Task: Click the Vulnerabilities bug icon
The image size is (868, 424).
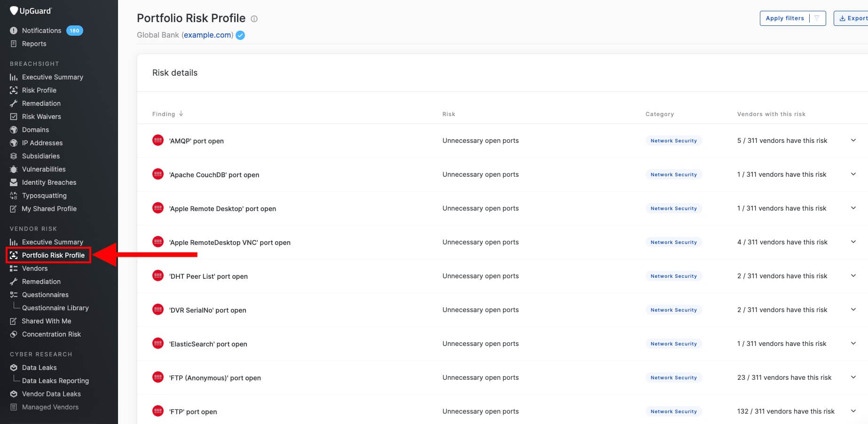Action: pos(14,169)
